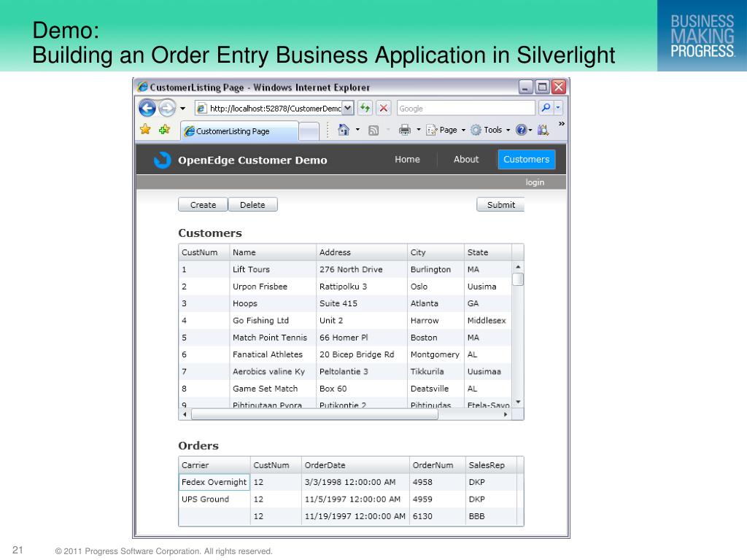
Task: Click the Carrier column header in Orders
Action: pyautogui.click(x=214, y=465)
